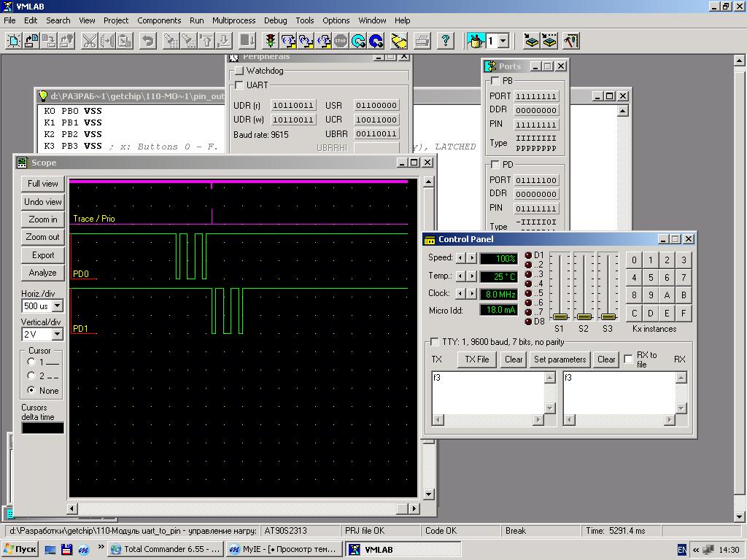Image resolution: width=747 pixels, height=560 pixels.
Task: Click the printer icon in toolbar
Action: tap(422, 41)
